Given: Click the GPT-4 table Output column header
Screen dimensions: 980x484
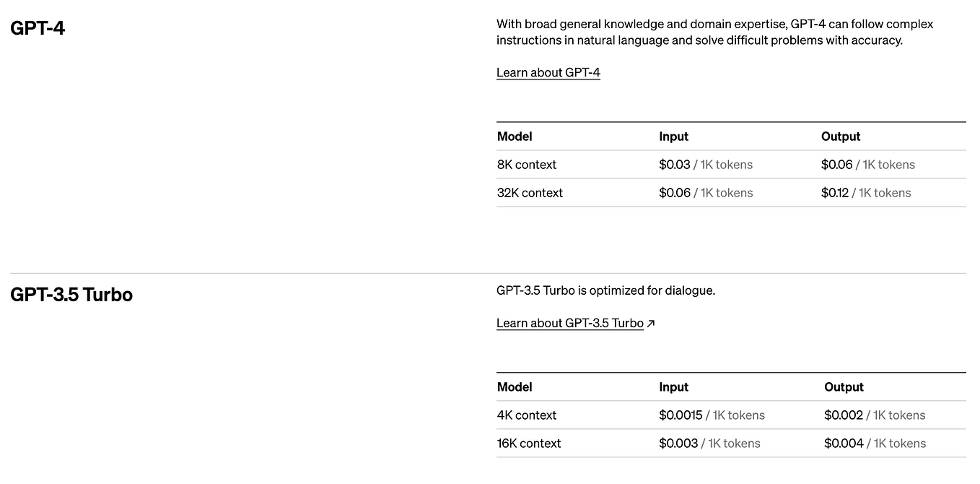Looking at the screenshot, I should [x=840, y=137].
